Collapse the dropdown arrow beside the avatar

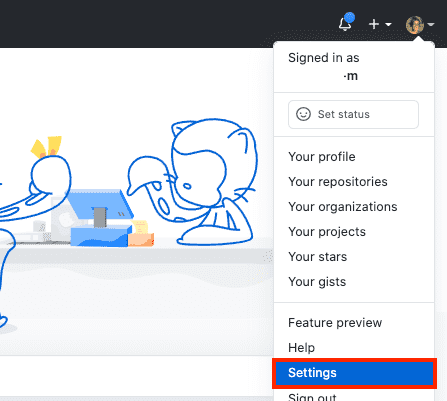click(x=431, y=24)
